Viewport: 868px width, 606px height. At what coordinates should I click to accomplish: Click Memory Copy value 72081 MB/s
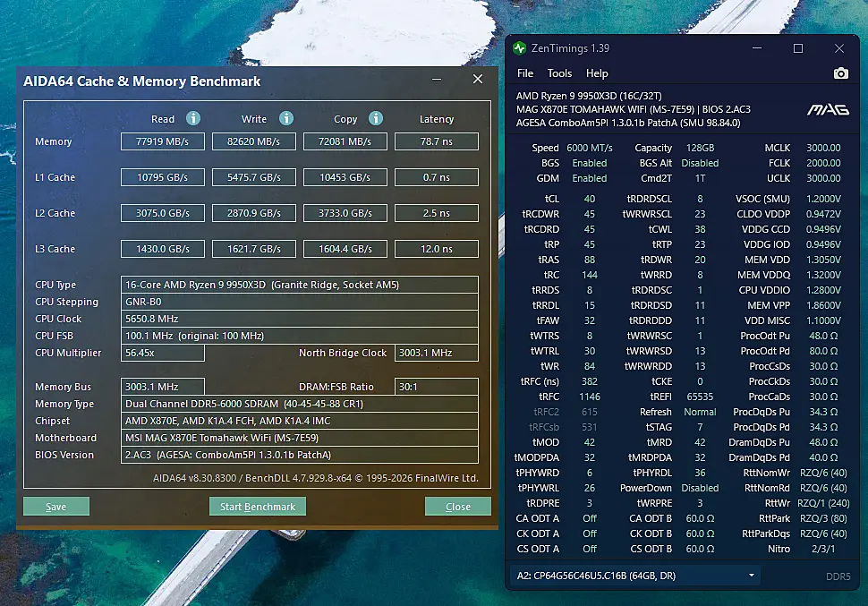[345, 141]
